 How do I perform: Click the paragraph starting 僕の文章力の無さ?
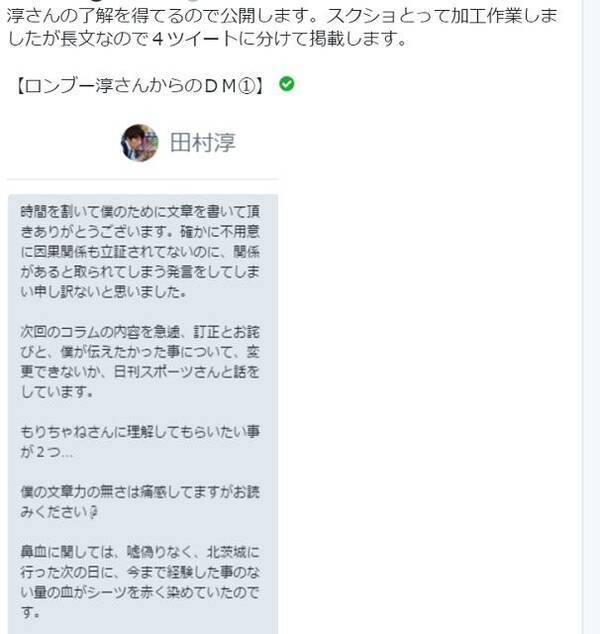click(140, 502)
